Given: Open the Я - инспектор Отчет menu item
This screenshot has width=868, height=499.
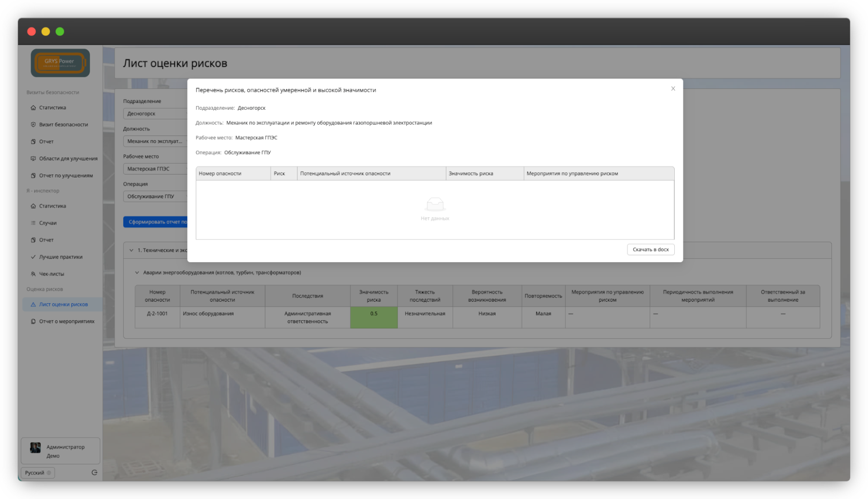Looking at the screenshot, I should pos(46,240).
